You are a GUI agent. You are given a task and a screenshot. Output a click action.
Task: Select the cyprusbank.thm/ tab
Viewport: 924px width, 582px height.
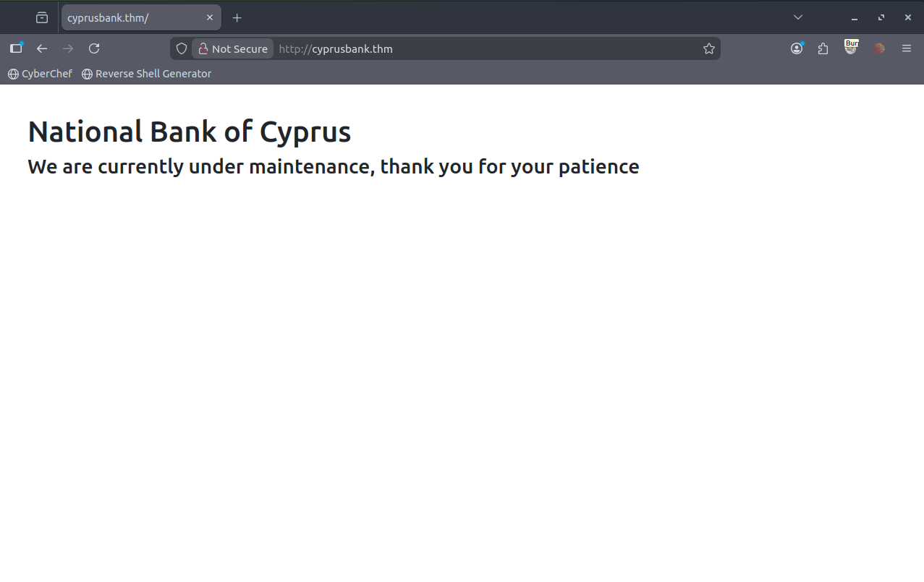coord(130,18)
